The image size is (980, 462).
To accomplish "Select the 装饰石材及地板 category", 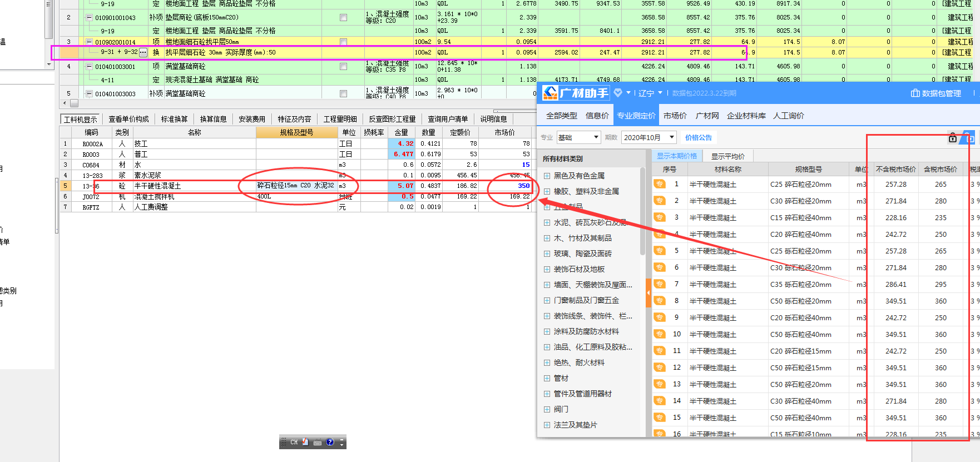I will pos(579,269).
